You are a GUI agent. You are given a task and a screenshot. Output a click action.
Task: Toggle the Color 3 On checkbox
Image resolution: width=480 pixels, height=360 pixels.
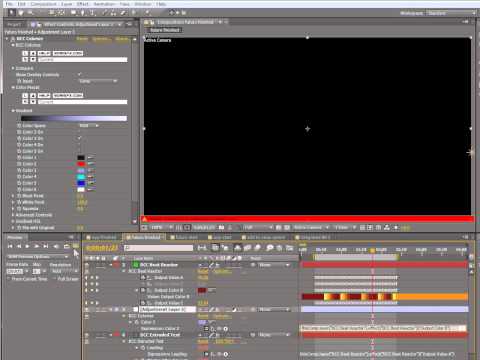[x=79, y=138]
